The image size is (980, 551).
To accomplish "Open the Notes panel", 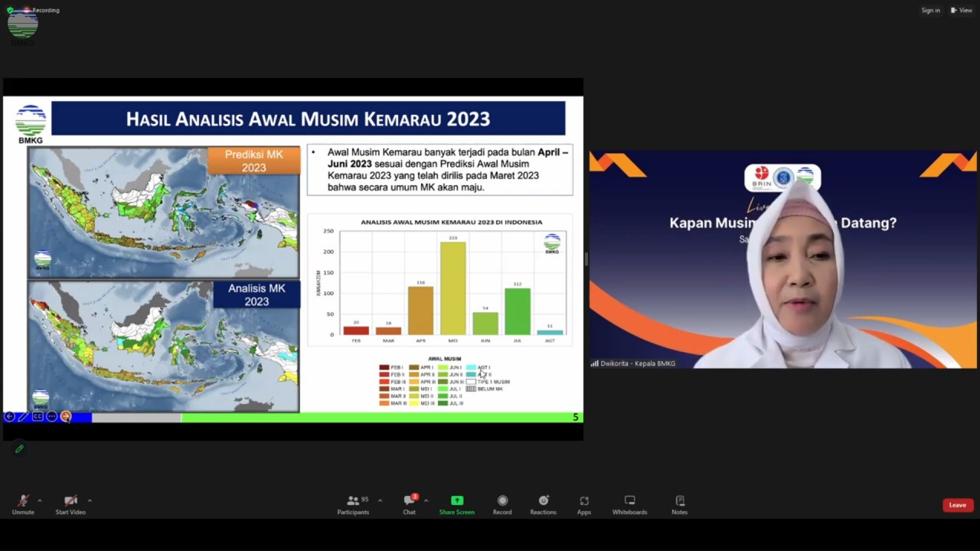I will tap(680, 504).
